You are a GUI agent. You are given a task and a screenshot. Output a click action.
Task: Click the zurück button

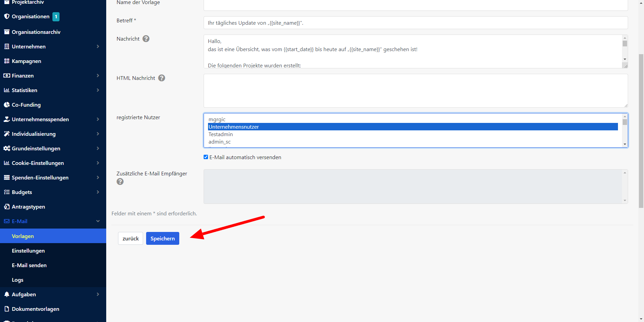point(131,238)
